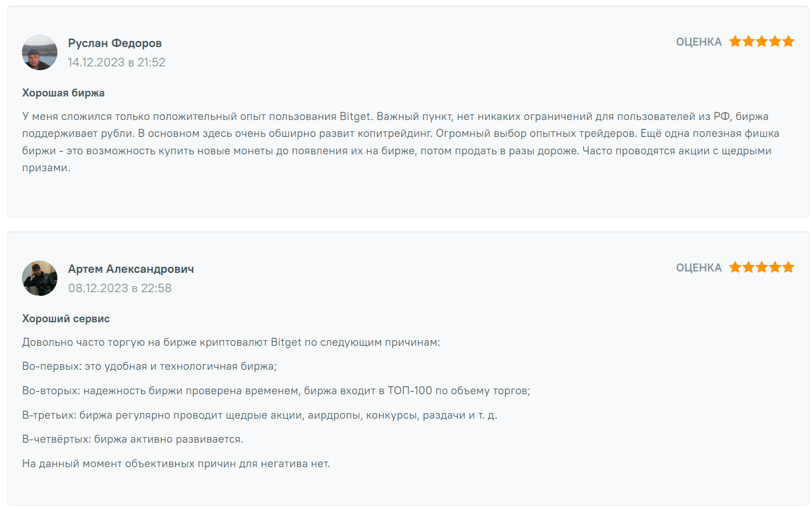Click the review title Хорошая биржа
The width and height of the screenshot is (812, 509).
[63, 93]
